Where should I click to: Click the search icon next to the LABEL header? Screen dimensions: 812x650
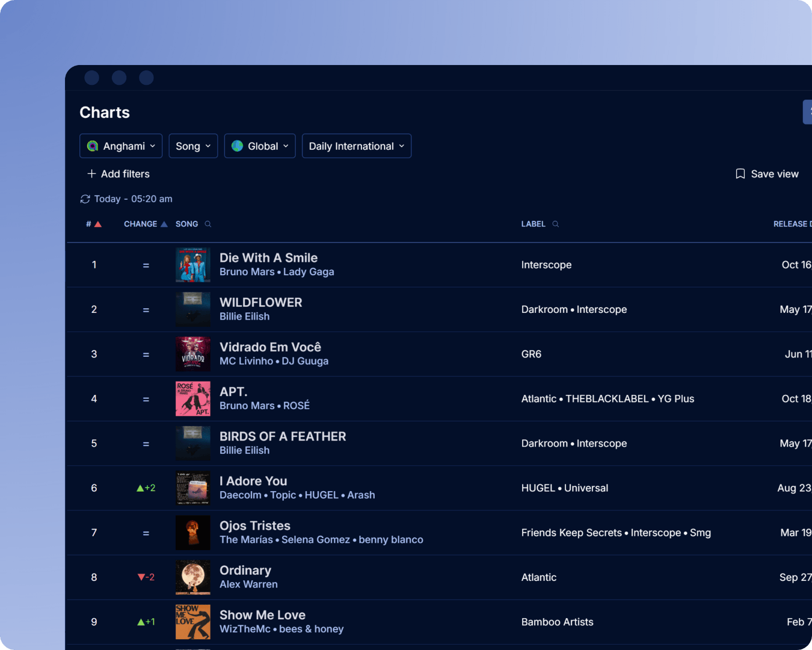(x=555, y=224)
